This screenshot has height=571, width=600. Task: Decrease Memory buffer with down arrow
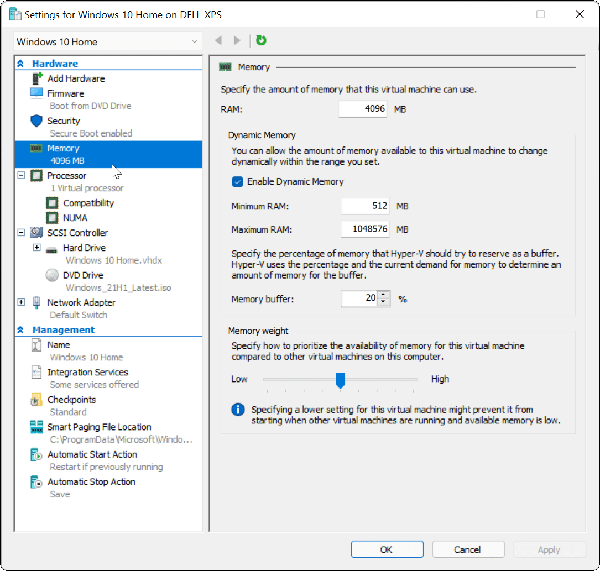click(383, 302)
